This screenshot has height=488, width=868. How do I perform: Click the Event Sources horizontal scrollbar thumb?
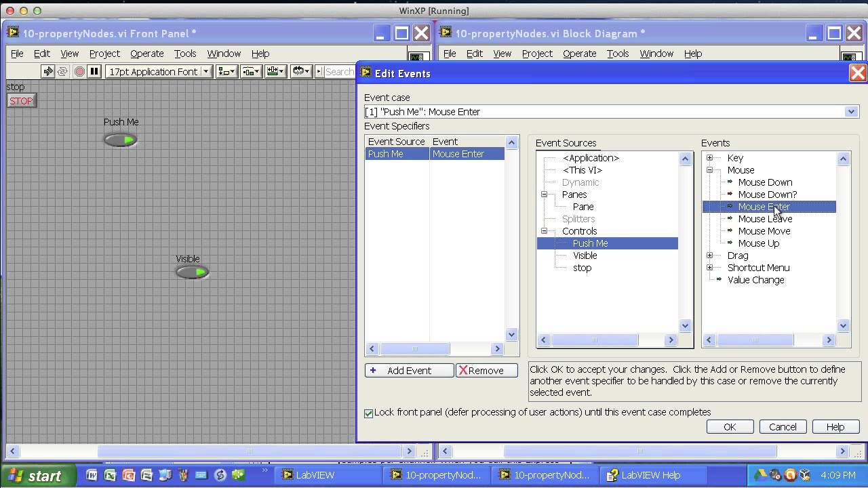point(594,340)
